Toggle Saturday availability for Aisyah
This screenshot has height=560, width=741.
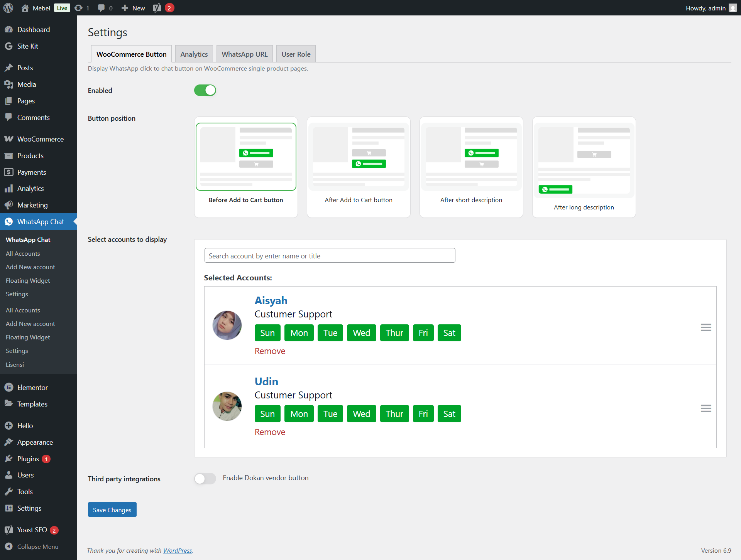(x=449, y=332)
